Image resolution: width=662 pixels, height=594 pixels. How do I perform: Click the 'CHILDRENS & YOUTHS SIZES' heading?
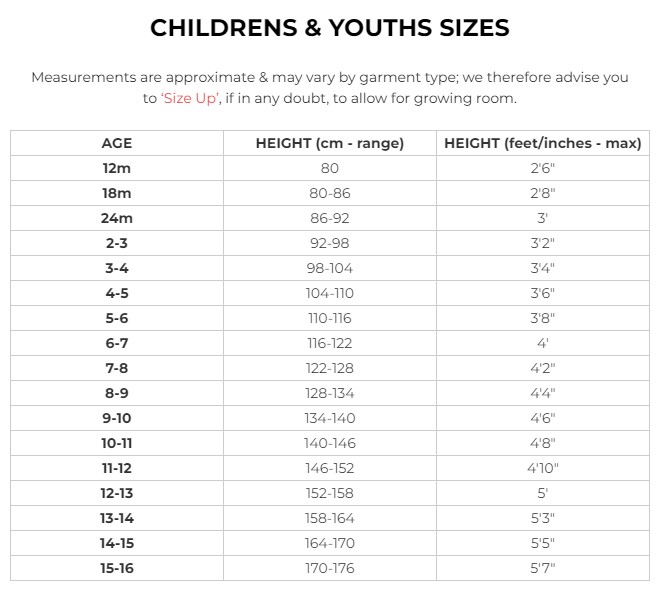tap(330, 28)
